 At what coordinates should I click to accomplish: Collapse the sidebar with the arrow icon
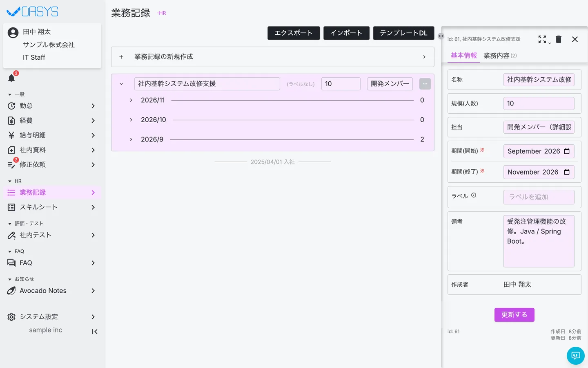tap(95, 332)
